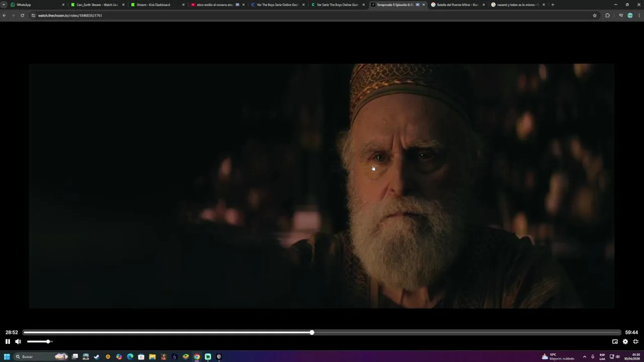Open the Chrome profile avatar
This screenshot has height=362, width=644.
630,16
